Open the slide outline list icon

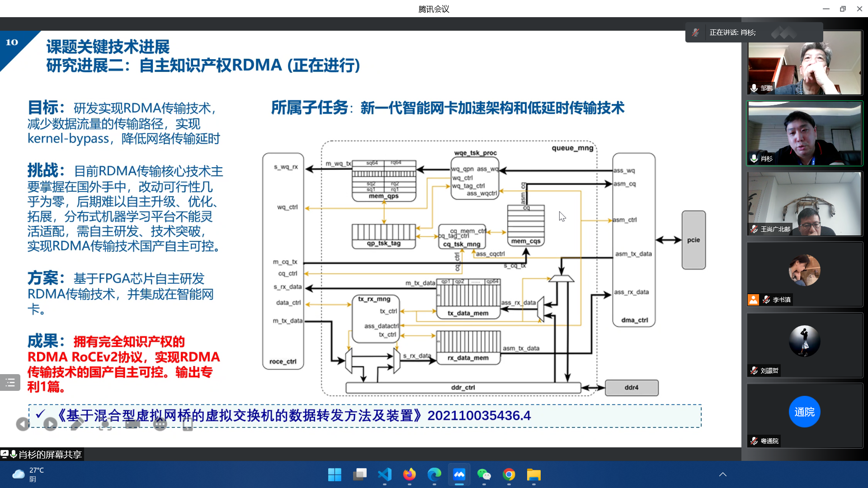tap(10, 383)
